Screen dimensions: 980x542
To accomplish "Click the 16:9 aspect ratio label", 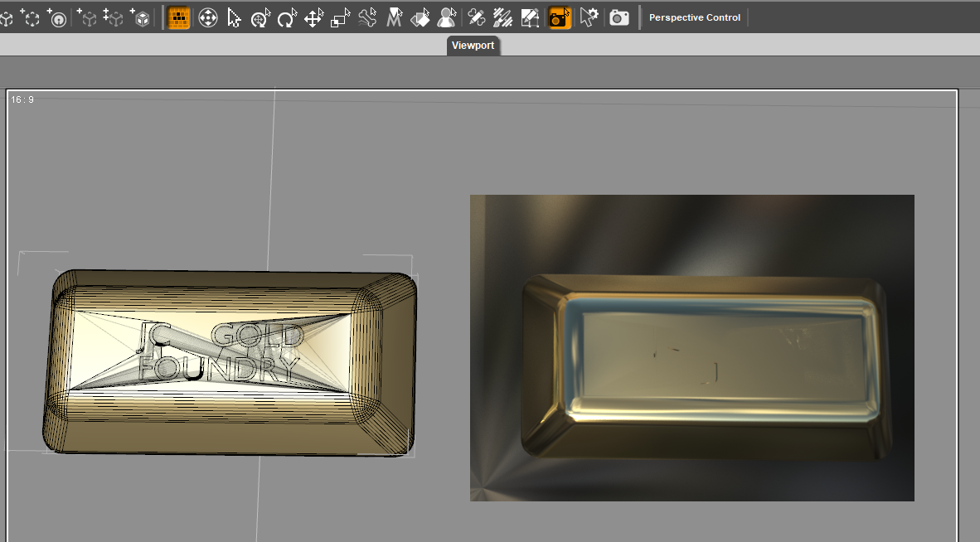I will click(22, 100).
